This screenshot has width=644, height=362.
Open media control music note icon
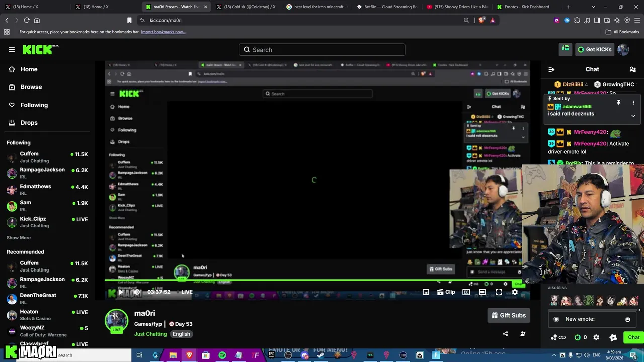[x=587, y=20]
